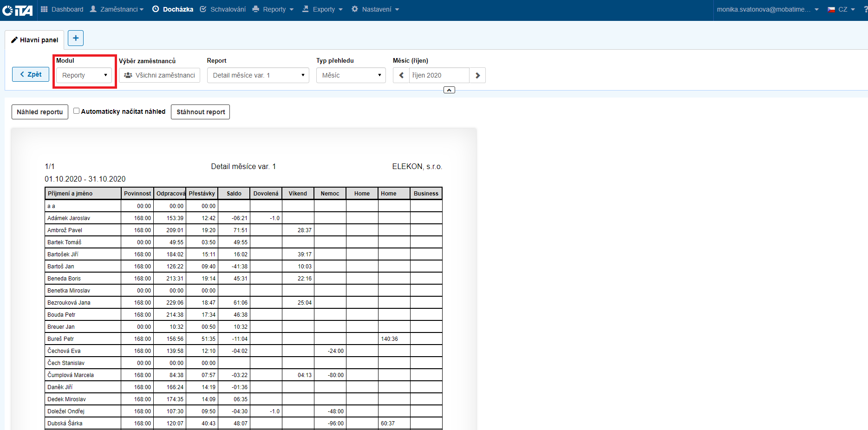
Task: Click the Zpět back button
Action: click(31, 74)
